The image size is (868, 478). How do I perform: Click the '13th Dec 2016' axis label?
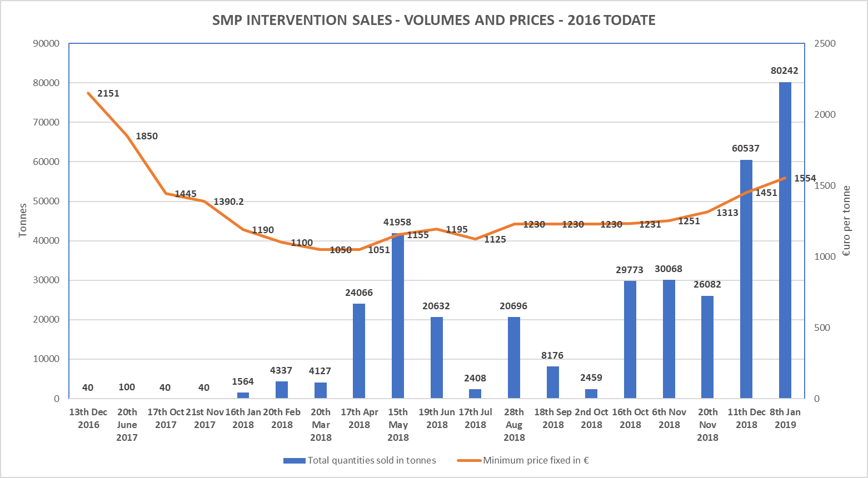point(88,419)
